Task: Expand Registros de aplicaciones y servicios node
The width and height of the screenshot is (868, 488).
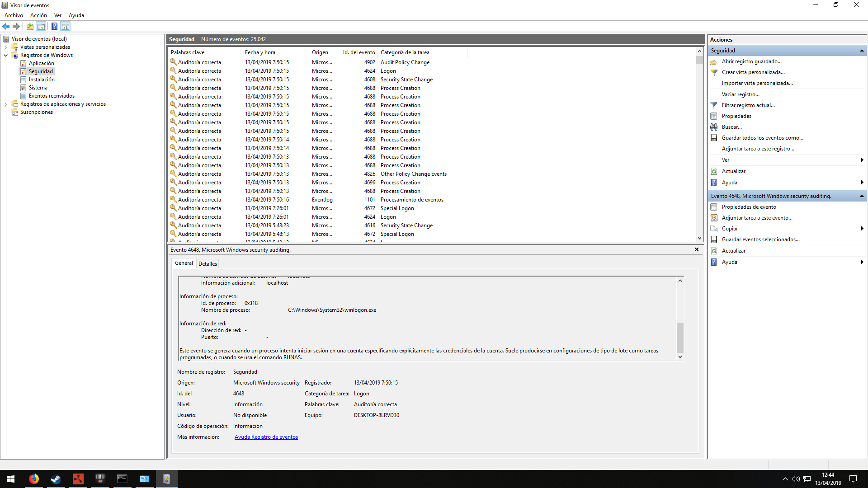Action: [x=5, y=104]
